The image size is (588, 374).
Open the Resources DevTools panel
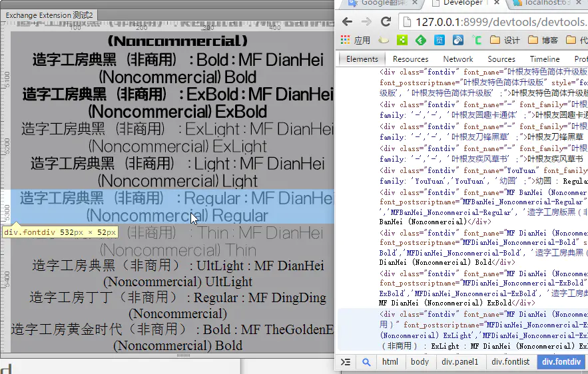(x=410, y=59)
